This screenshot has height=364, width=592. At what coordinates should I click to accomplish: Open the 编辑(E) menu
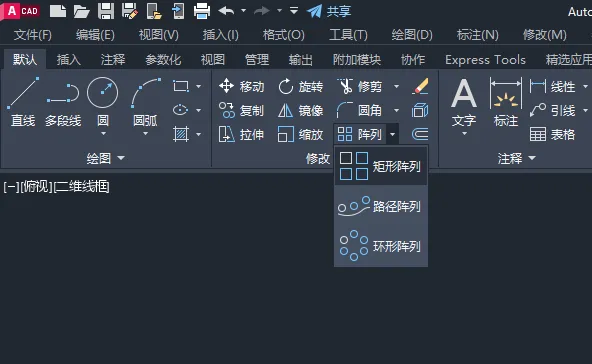[x=95, y=35]
